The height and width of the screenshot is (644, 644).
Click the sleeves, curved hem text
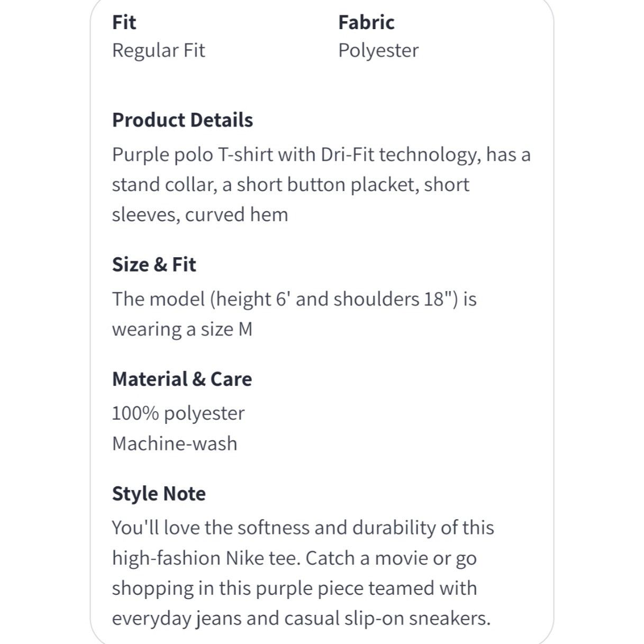(200, 215)
